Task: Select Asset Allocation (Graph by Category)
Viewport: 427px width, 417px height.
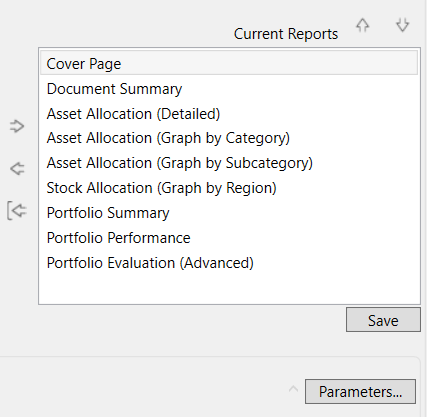Action: 229,138
